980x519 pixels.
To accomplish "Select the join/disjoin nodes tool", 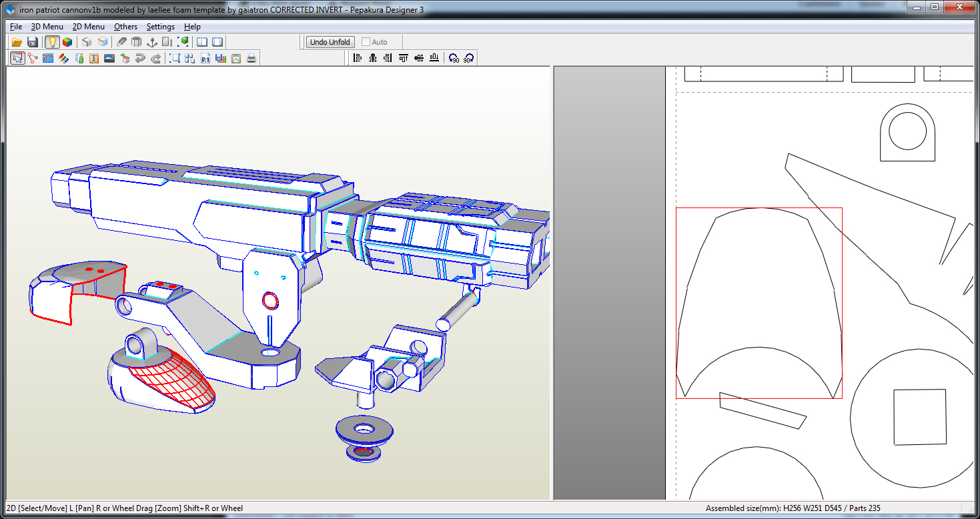I will 33,59.
